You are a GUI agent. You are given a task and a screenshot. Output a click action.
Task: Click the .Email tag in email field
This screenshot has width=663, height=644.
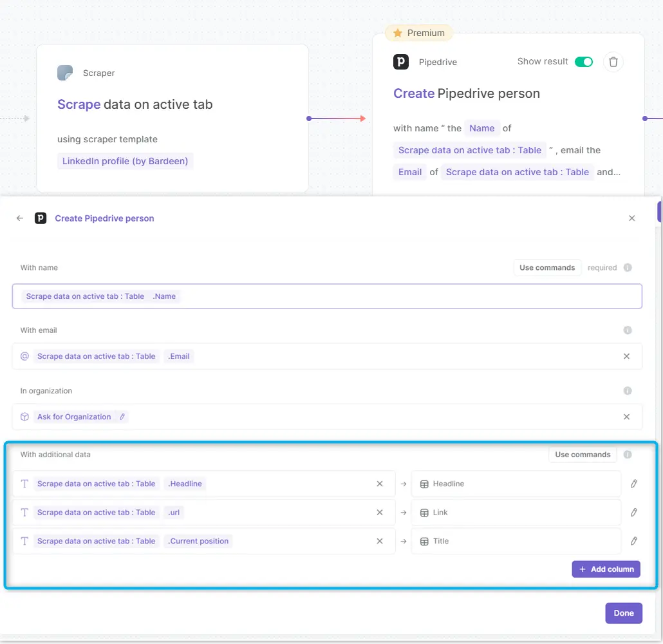178,356
